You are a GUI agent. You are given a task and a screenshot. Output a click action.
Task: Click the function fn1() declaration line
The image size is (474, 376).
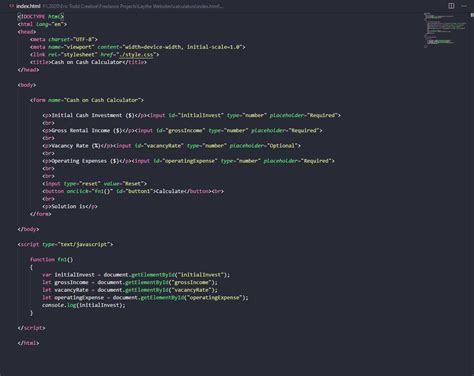[51, 260]
